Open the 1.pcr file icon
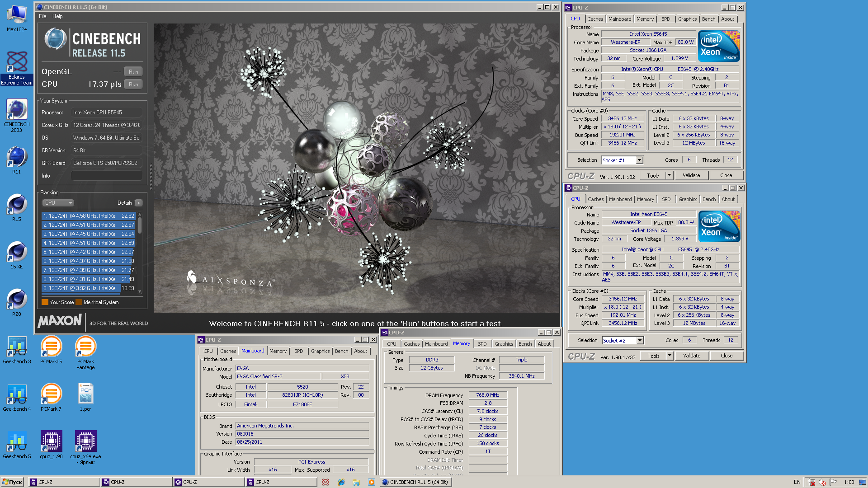Viewport: 868px width, 488px height. click(x=85, y=398)
